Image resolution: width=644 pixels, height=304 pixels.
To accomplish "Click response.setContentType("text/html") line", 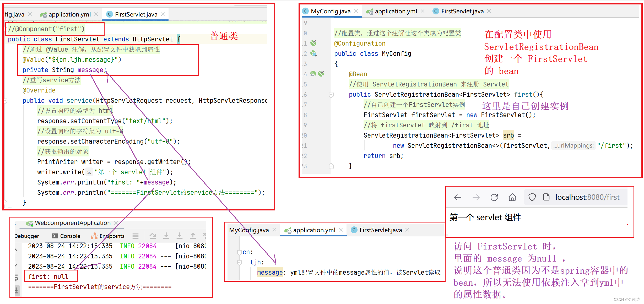I will click(105, 121).
